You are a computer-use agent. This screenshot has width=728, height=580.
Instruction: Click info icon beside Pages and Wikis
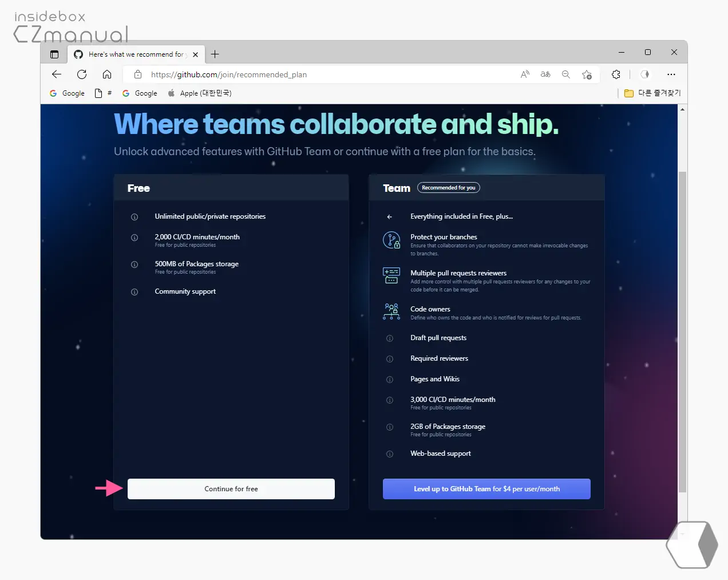coord(390,380)
